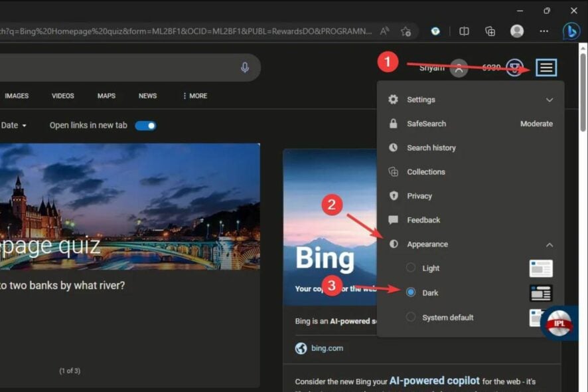The height and width of the screenshot is (392, 588).
Task: Switch to the IMAGES tab
Action: pyautogui.click(x=17, y=96)
